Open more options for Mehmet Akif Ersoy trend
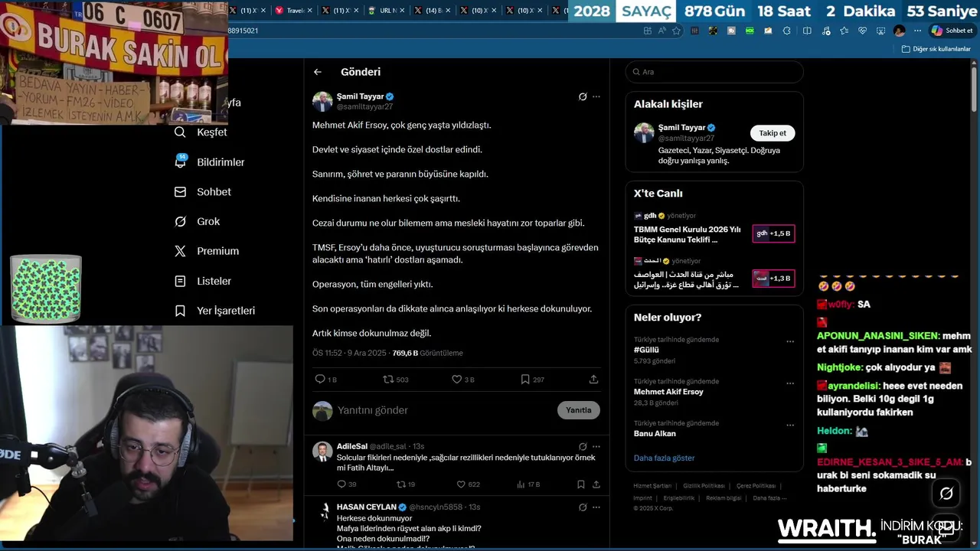The image size is (980, 551). [790, 384]
